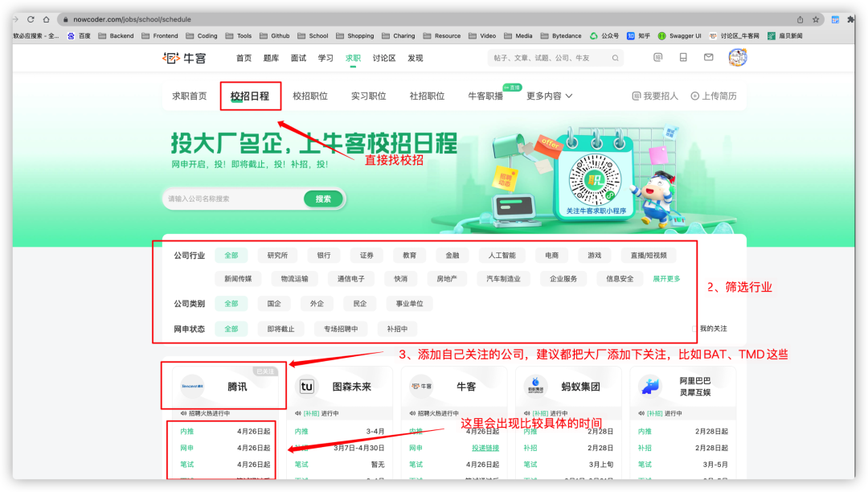868x492 pixels.
Task: Open 面试 in the top navigation
Action: 298,58
